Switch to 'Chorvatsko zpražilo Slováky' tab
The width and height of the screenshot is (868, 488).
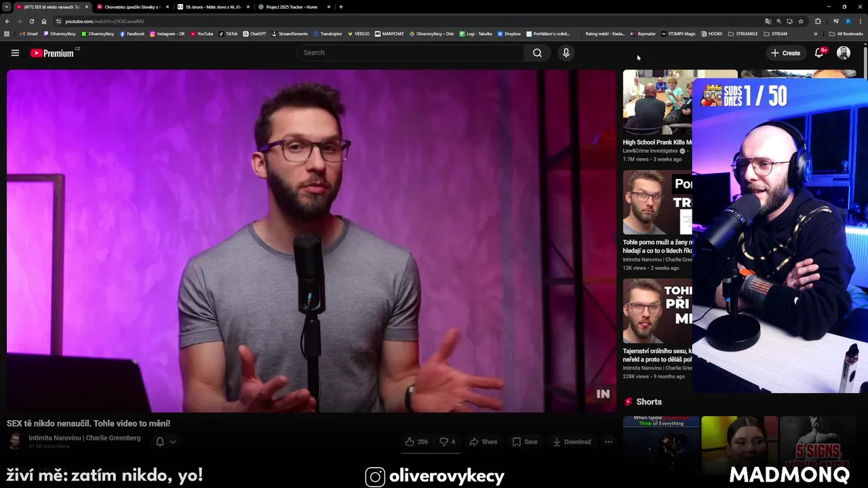click(132, 7)
